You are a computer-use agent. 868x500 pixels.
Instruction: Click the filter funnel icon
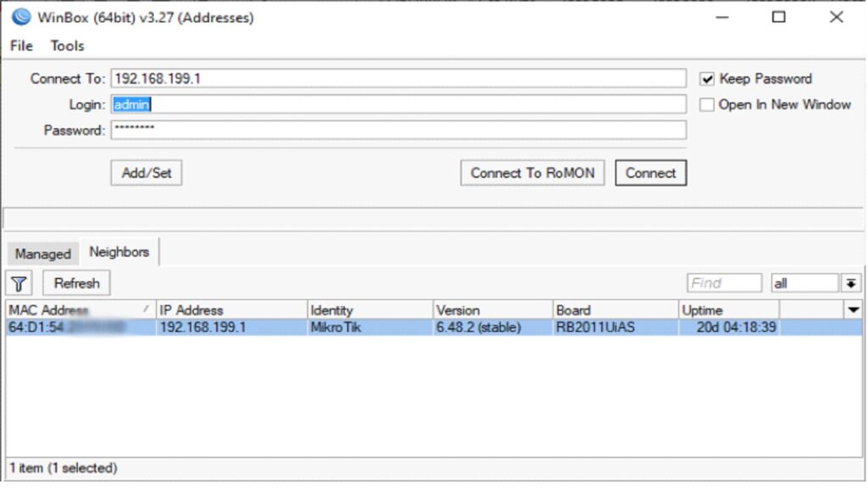tap(19, 283)
